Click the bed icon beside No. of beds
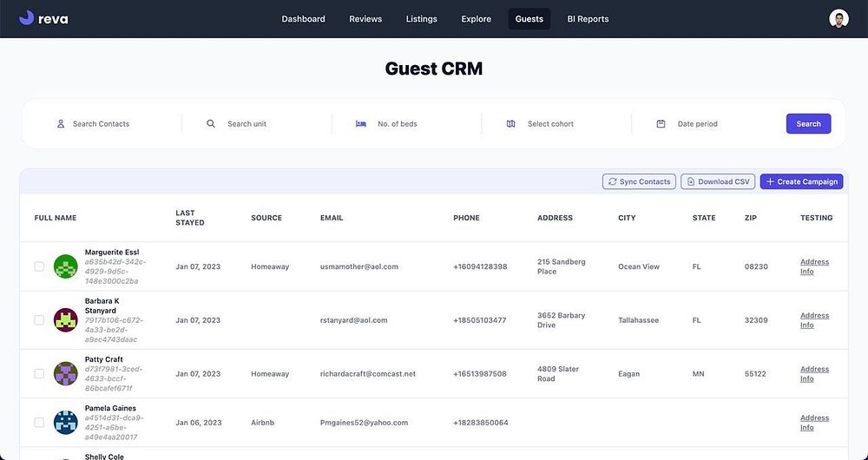 pyautogui.click(x=361, y=124)
